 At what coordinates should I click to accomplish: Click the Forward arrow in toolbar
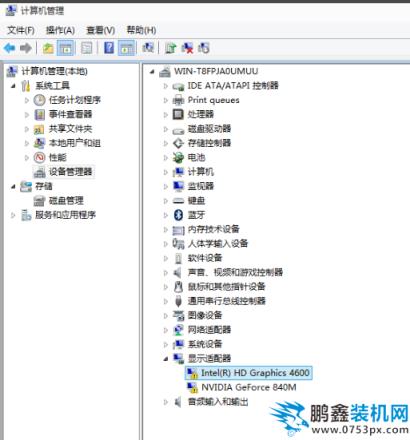tap(26, 48)
